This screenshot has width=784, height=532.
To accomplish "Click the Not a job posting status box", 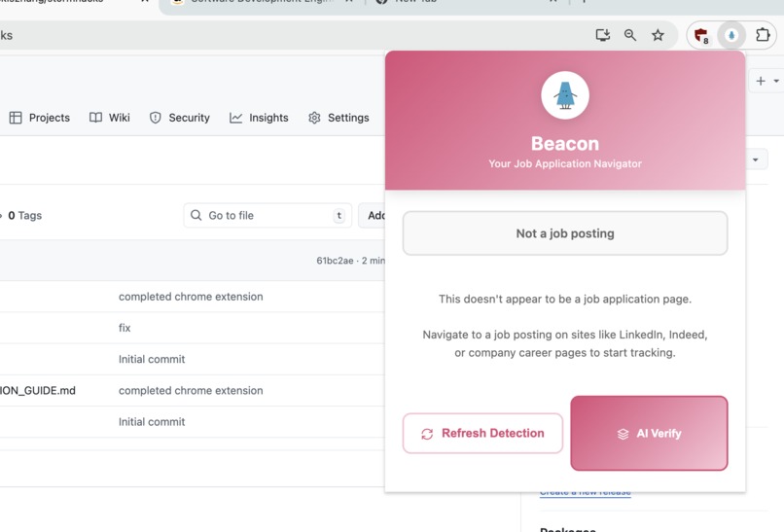I will [x=565, y=233].
